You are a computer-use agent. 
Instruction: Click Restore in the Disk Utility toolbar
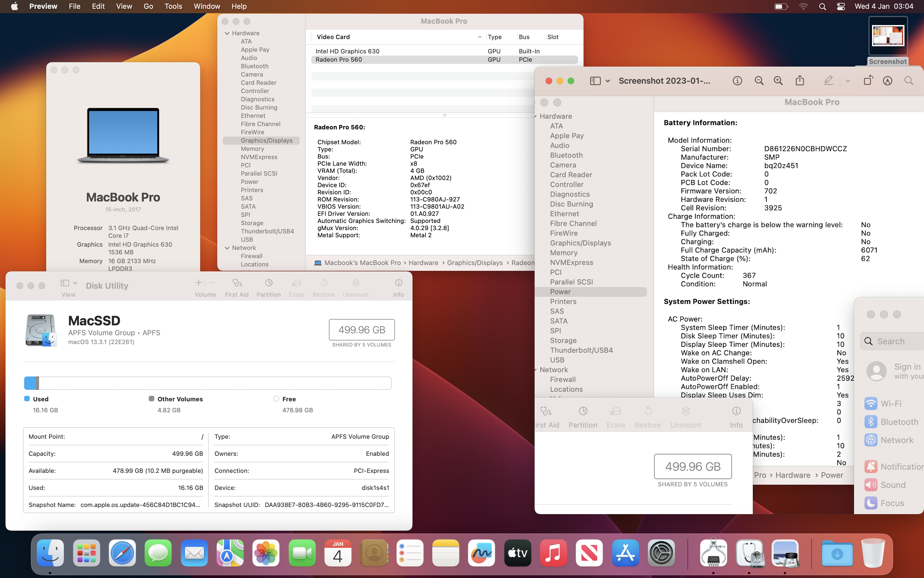pyautogui.click(x=323, y=287)
